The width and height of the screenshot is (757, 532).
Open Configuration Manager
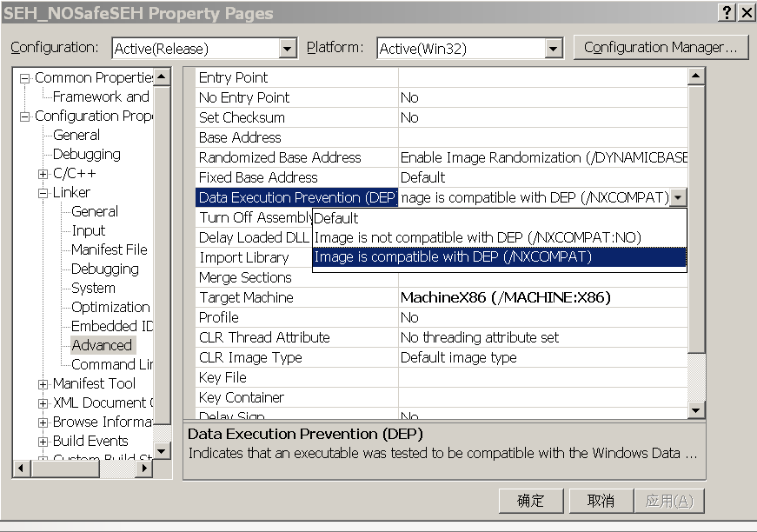pos(661,48)
